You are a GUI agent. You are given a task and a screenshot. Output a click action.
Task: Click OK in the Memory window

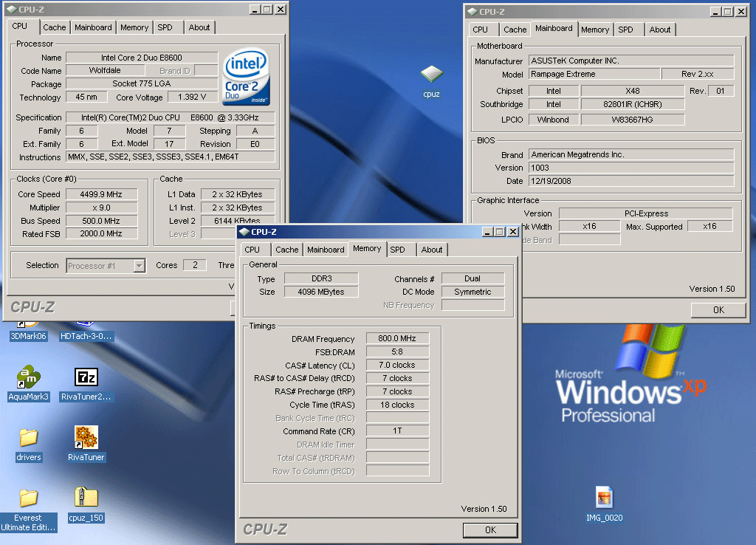(490, 530)
